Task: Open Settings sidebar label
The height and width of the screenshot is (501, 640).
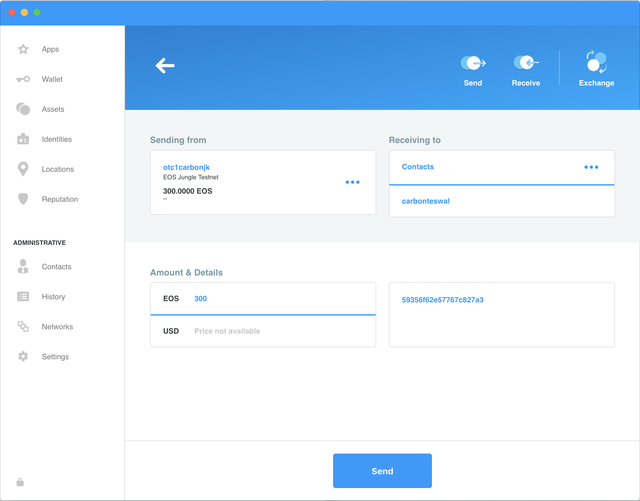Action: pyautogui.click(x=55, y=356)
